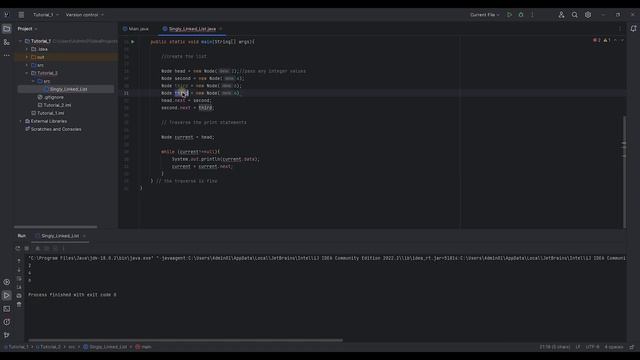Click the Run panel title
This screenshot has height=360, width=640.
tap(22, 236)
